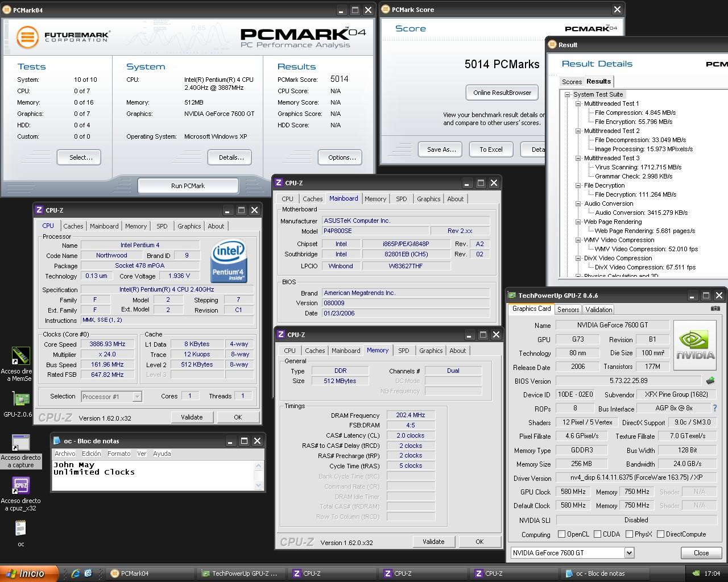This screenshot has height=582, width=728.
Task: Click the NVIDIA logo in GPU-Z
Action: coord(695,344)
